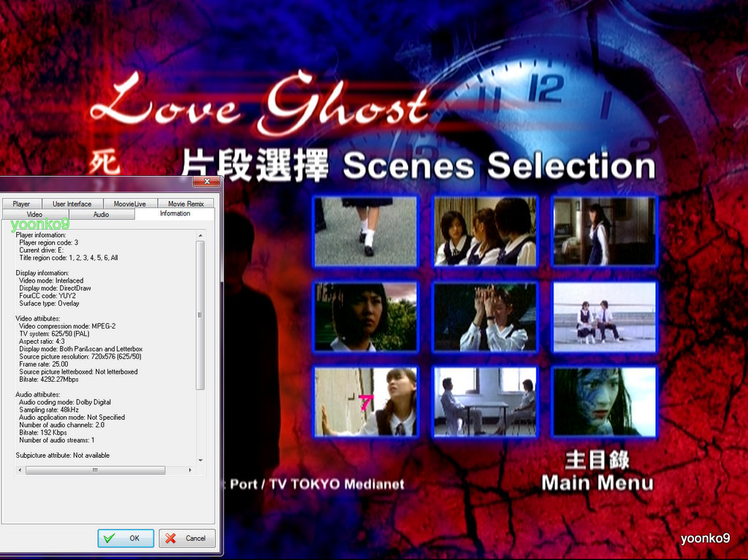Select the two people at table thumbnail

click(485, 402)
